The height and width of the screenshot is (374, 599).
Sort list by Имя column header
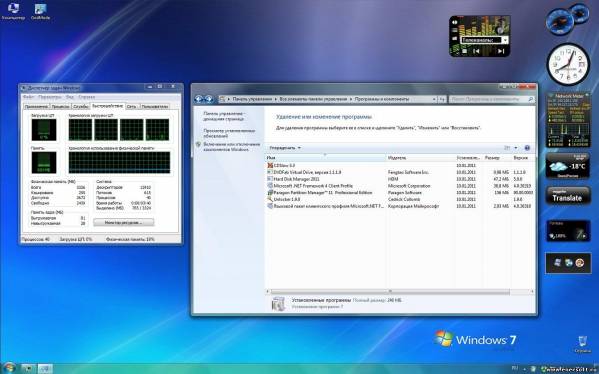coord(326,157)
